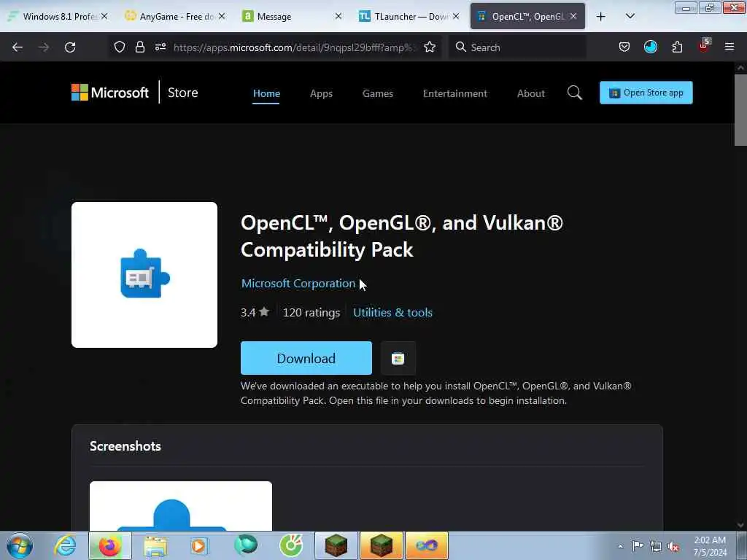Go back to the previous page

18,47
